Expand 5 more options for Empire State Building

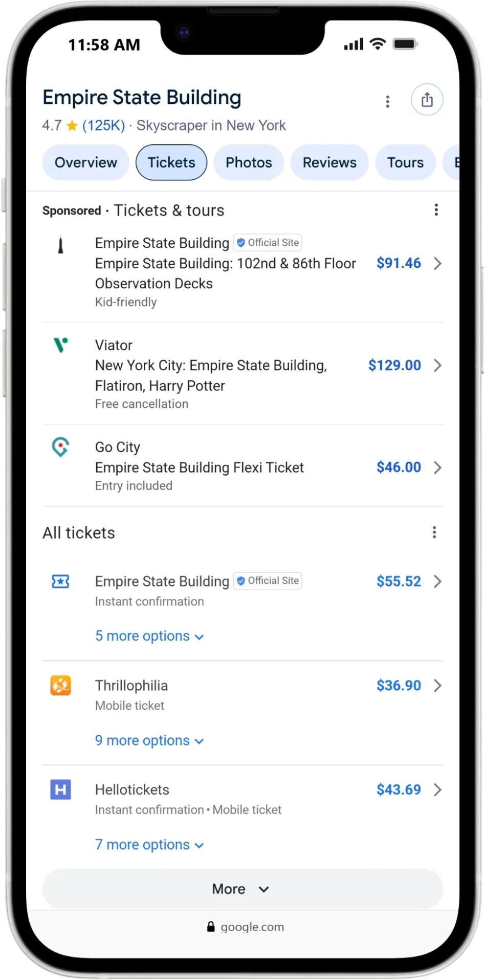tap(149, 636)
